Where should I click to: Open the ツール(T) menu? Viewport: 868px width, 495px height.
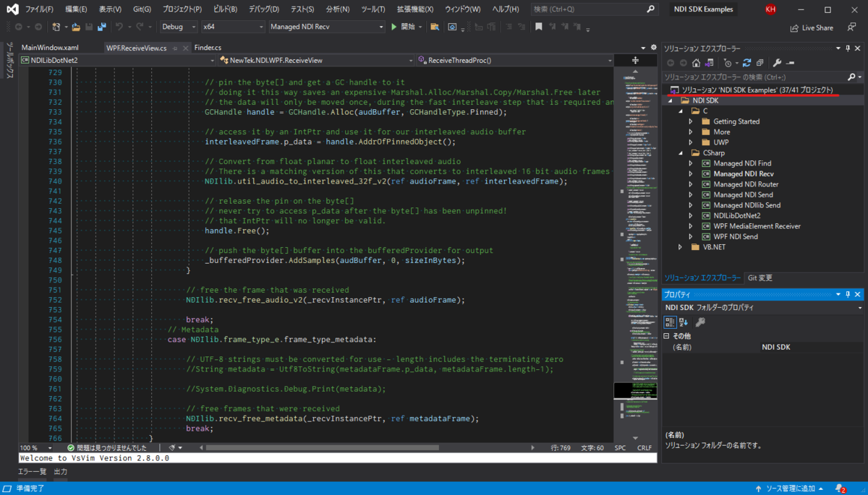373,9
